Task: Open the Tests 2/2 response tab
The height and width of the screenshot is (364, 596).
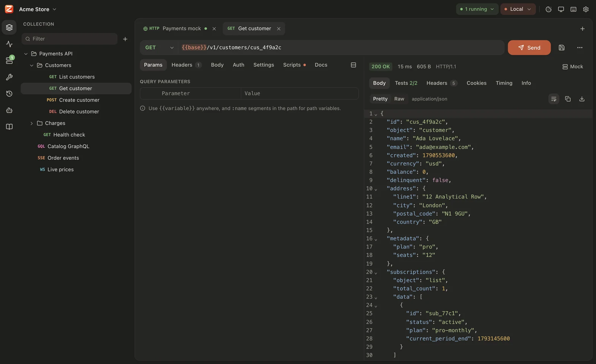Action: [406, 83]
